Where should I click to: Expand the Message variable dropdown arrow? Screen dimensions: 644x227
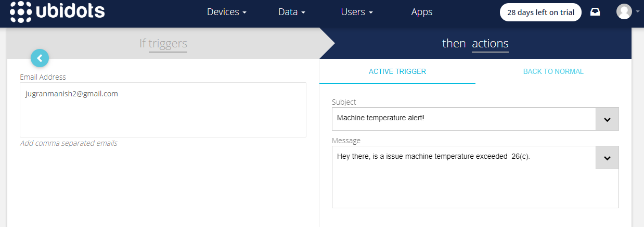point(607,158)
